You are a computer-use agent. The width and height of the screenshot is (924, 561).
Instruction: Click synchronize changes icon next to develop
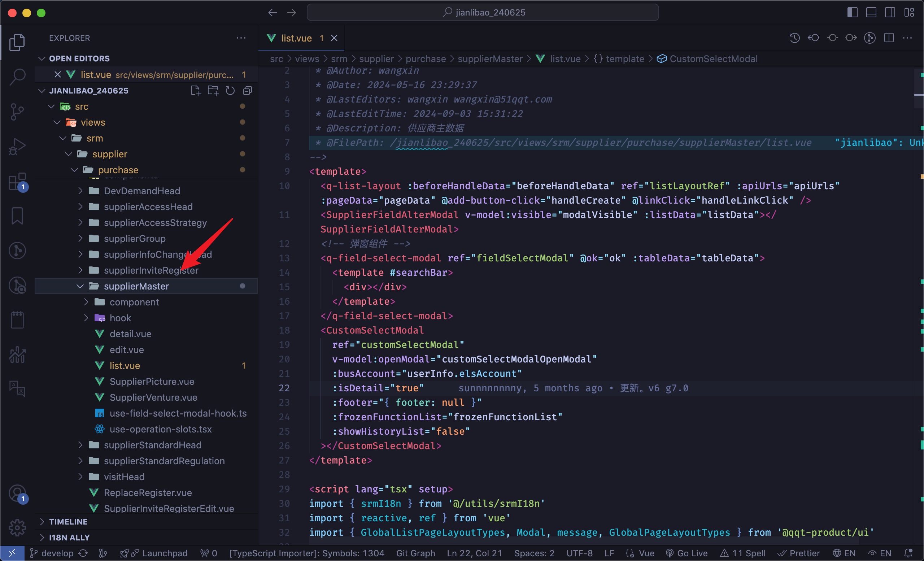pos(83,553)
